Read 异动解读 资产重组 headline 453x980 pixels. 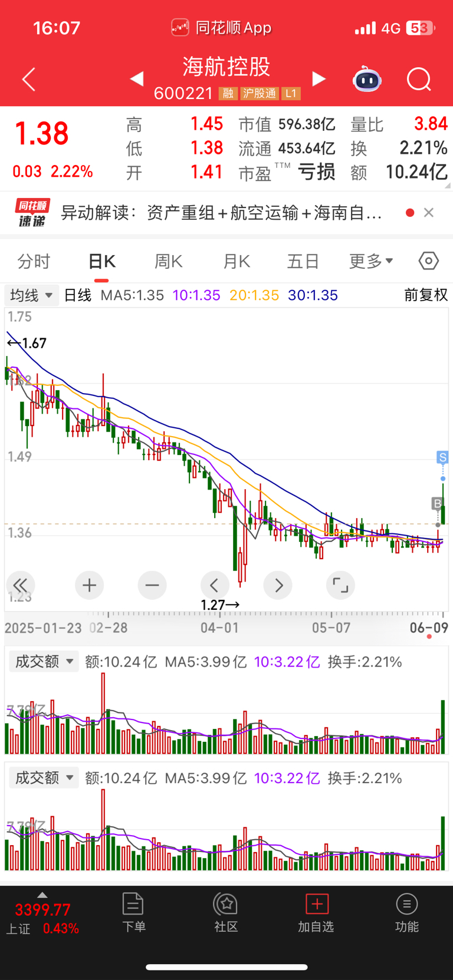tap(221, 213)
